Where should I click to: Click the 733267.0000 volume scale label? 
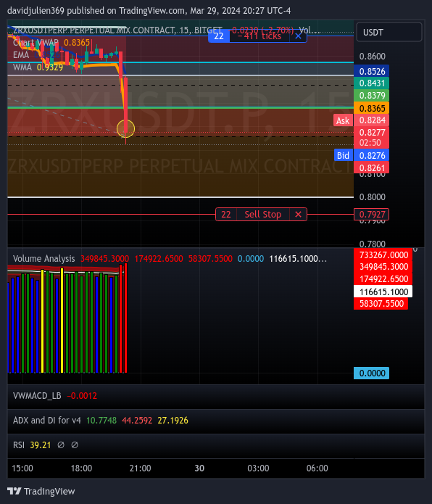(383, 255)
